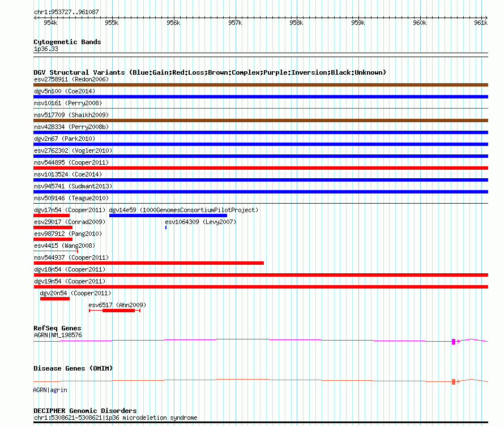Select the red dgv19n54 loss bar
The width and height of the screenshot is (504, 426).
[x=260, y=287]
